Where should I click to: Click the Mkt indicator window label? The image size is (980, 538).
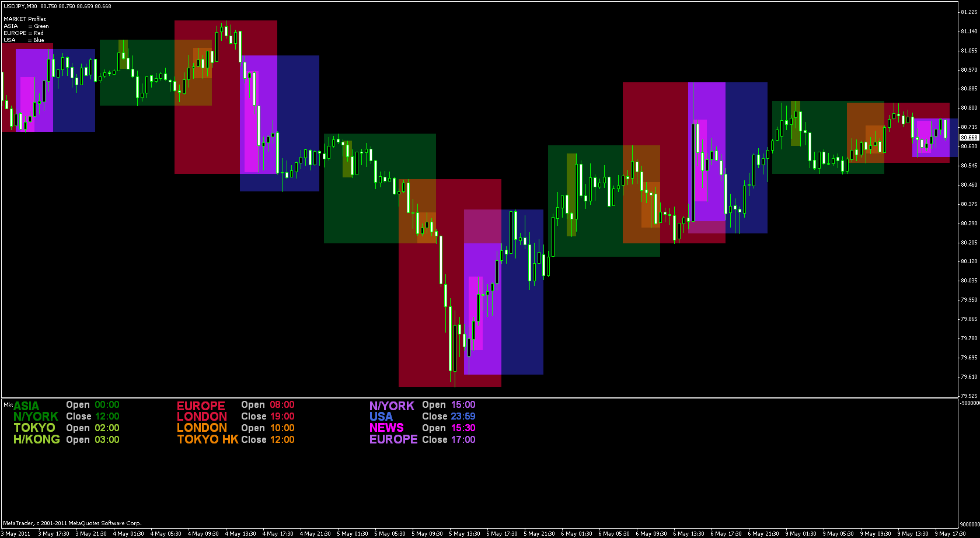point(8,404)
